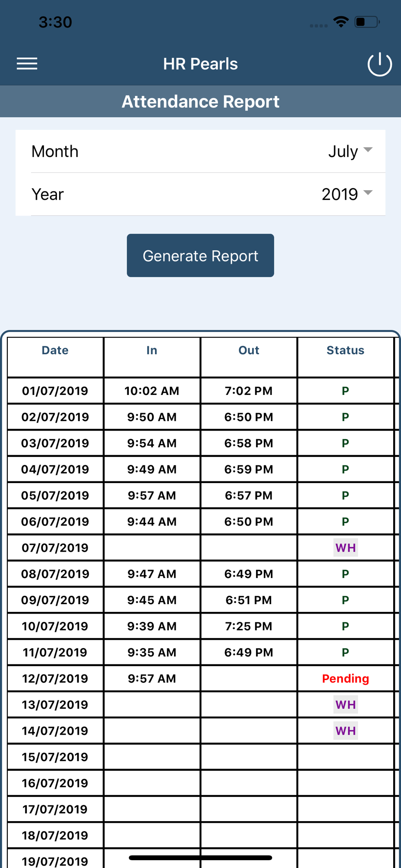Select the 01/07/2019 date cell
This screenshot has height=868, width=401.
click(x=55, y=391)
